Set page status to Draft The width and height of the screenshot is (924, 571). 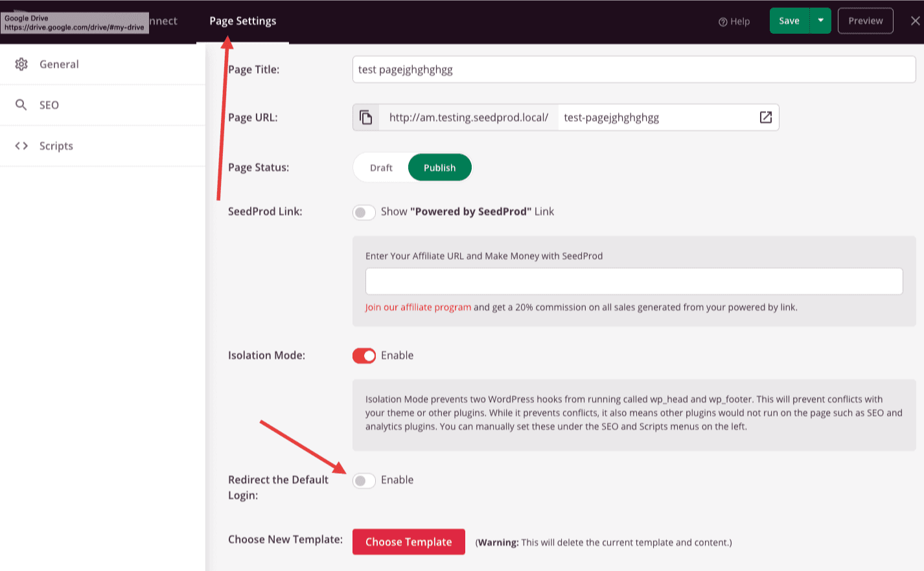point(381,168)
